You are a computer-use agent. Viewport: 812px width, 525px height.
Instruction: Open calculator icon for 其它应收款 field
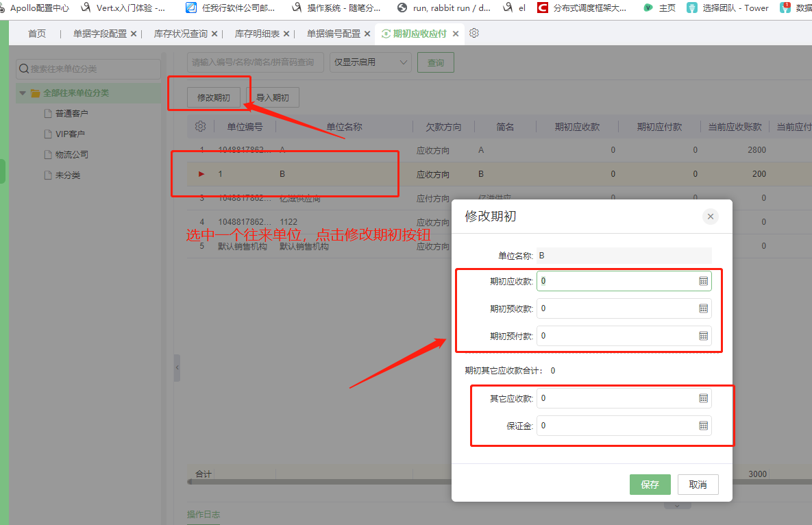[703, 398]
